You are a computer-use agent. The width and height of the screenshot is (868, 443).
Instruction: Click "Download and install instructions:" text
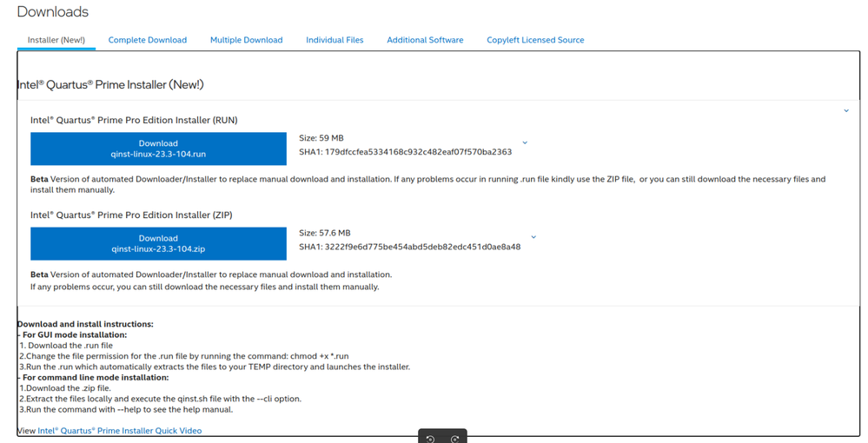pos(85,324)
